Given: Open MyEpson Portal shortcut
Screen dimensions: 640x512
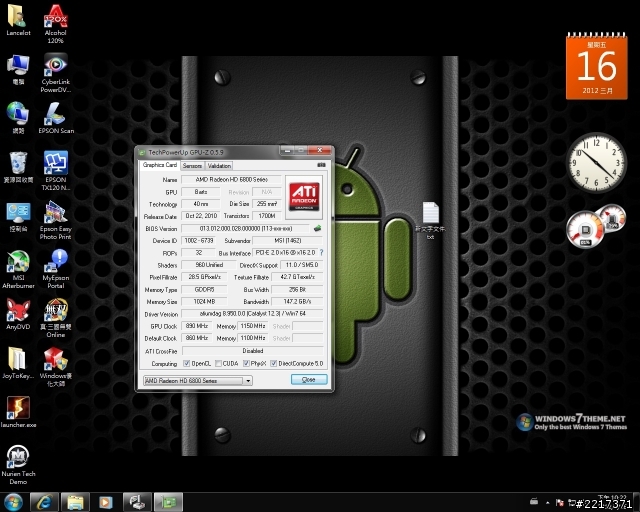Looking at the screenshot, I should [56, 269].
